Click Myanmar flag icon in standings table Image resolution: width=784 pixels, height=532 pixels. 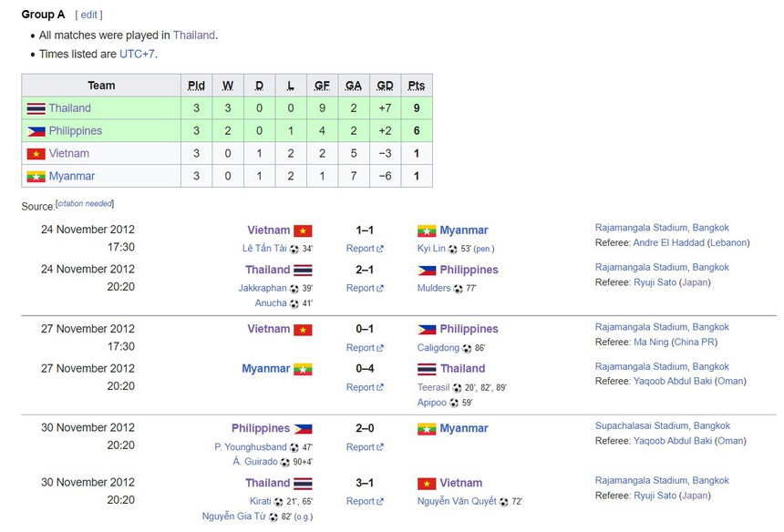point(36,177)
